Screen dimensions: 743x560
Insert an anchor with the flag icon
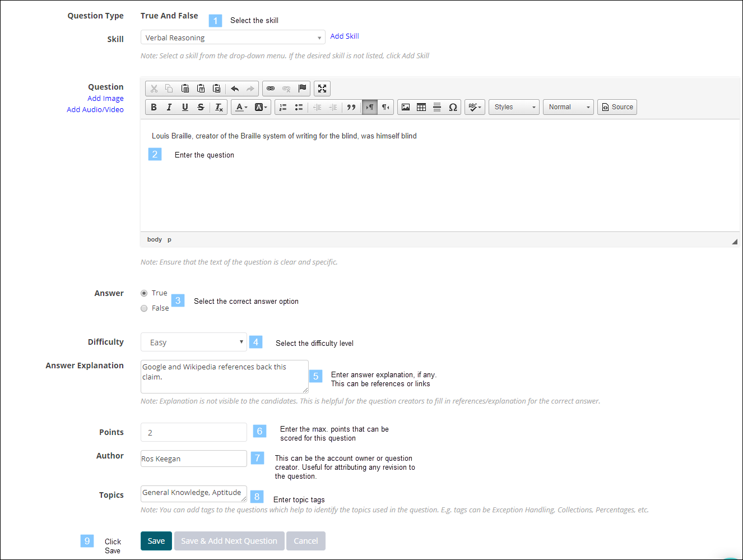(302, 89)
